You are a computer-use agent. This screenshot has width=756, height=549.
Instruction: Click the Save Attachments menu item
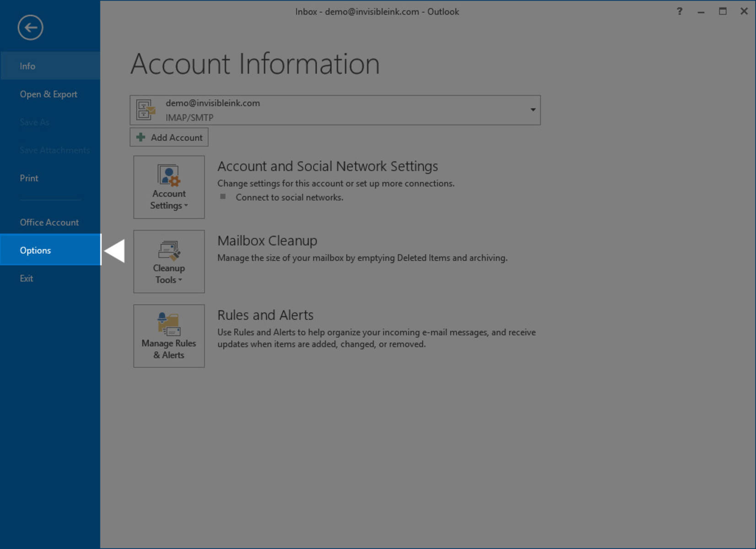50,150
